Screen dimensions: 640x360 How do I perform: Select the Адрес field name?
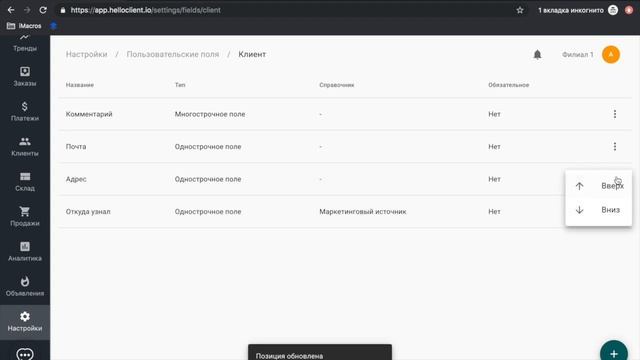(76, 179)
